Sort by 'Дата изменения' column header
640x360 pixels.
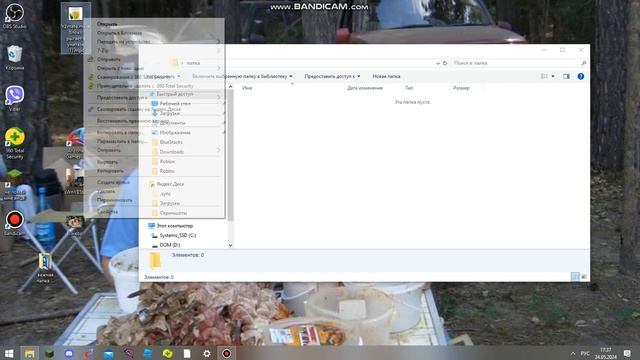[365, 88]
